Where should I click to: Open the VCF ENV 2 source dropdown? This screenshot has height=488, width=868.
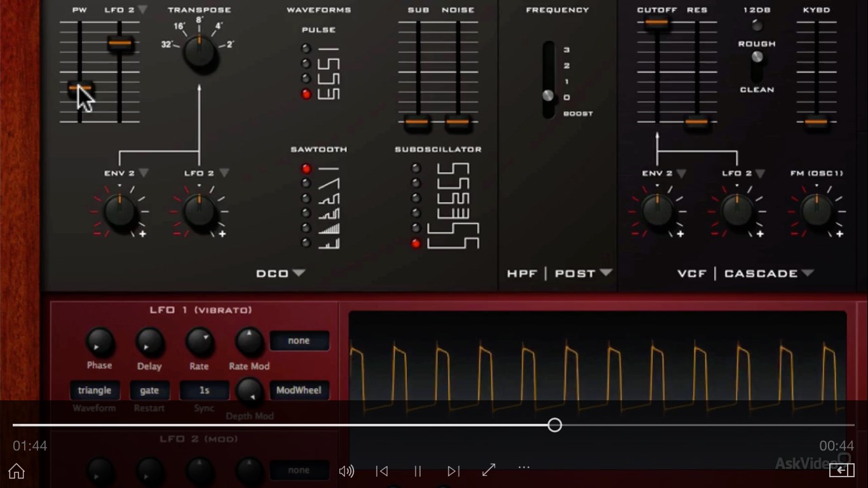pos(681,173)
